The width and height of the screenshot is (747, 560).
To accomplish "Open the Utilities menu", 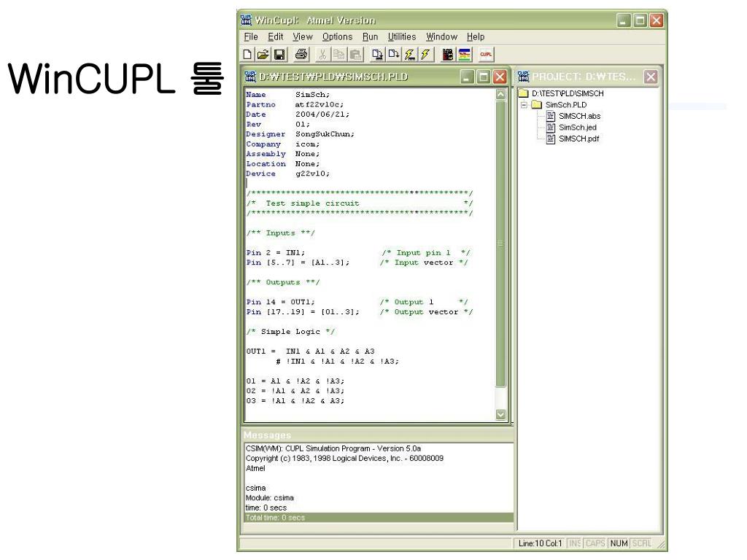I will coord(402,36).
